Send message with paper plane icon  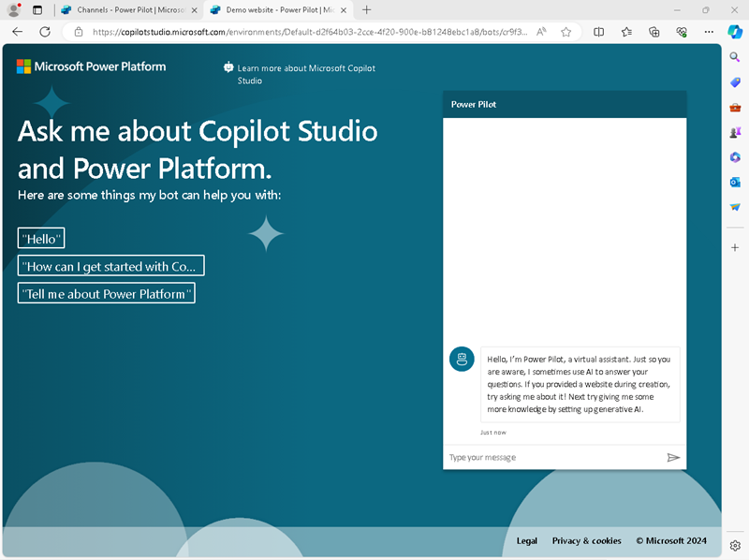coord(673,457)
